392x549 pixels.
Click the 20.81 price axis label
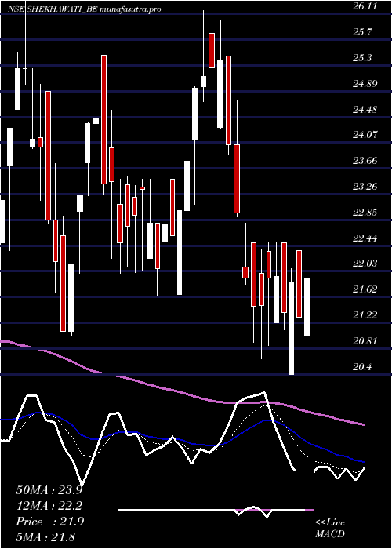(x=365, y=341)
